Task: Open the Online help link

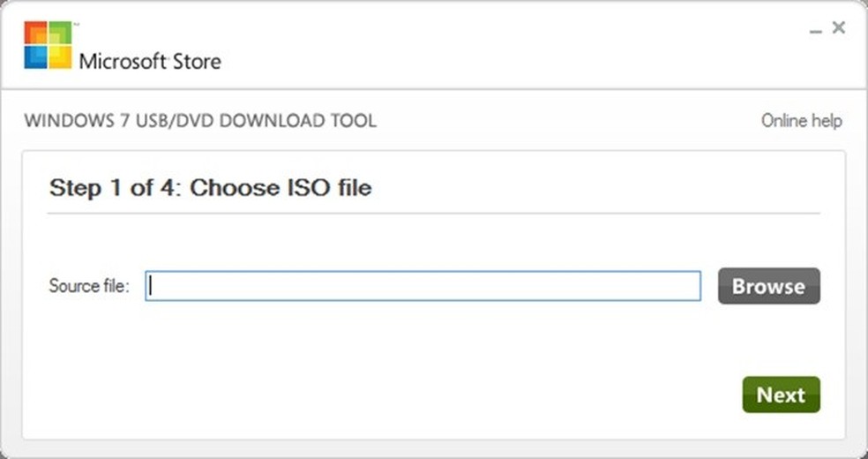Action: tap(801, 121)
